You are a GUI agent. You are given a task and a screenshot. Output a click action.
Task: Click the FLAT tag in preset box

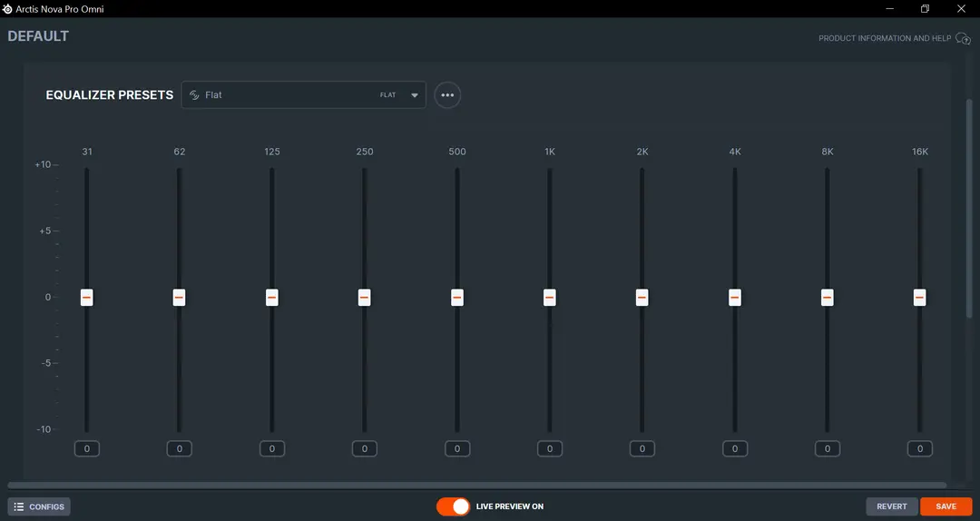click(x=388, y=95)
